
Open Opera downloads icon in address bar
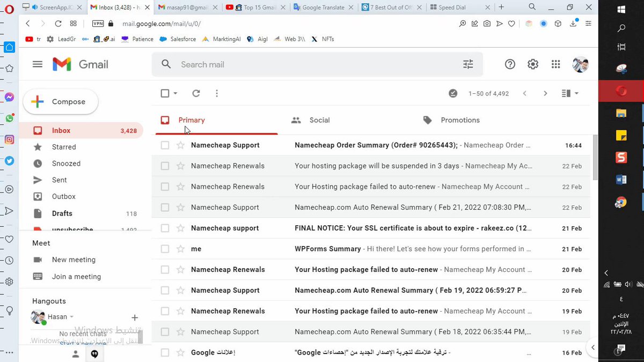pos(573,24)
